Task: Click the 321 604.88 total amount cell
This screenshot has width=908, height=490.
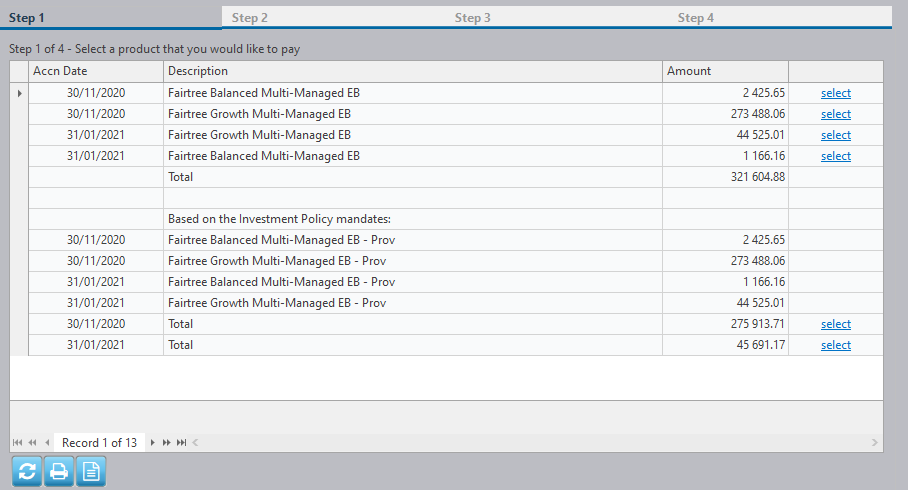Action: (726, 177)
